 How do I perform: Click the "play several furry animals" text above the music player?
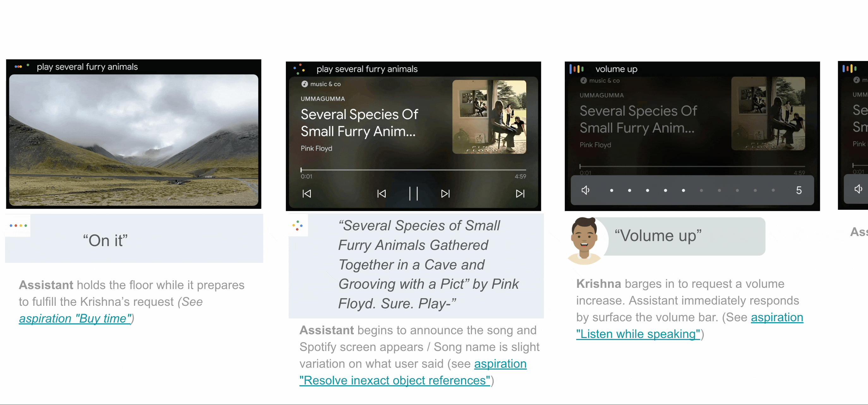[367, 69]
